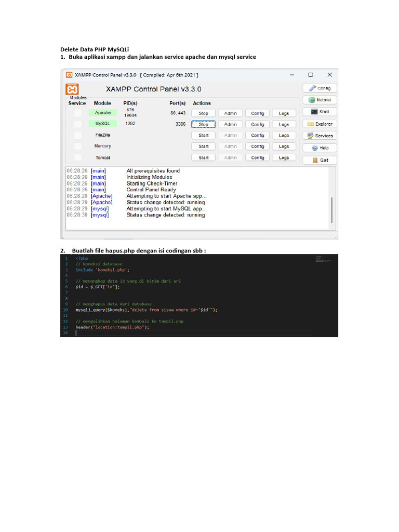Click the Tomcat module label
The width and height of the screenshot is (399, 532).
click(x=102, y=158)
